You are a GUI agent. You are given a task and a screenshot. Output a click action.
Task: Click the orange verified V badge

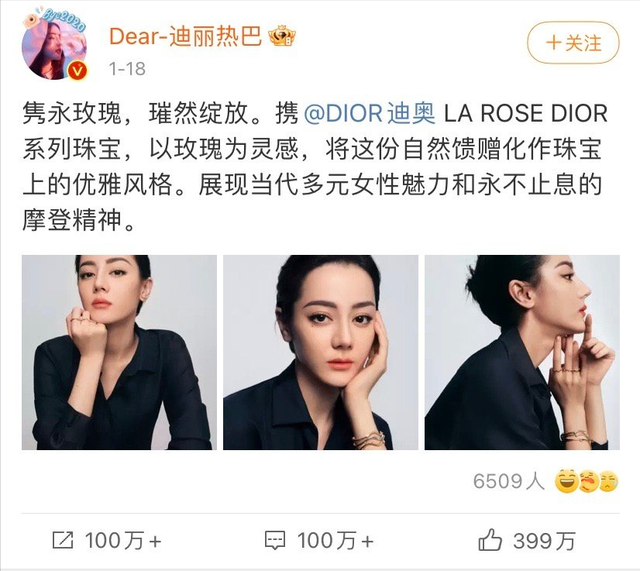[77, 70]
